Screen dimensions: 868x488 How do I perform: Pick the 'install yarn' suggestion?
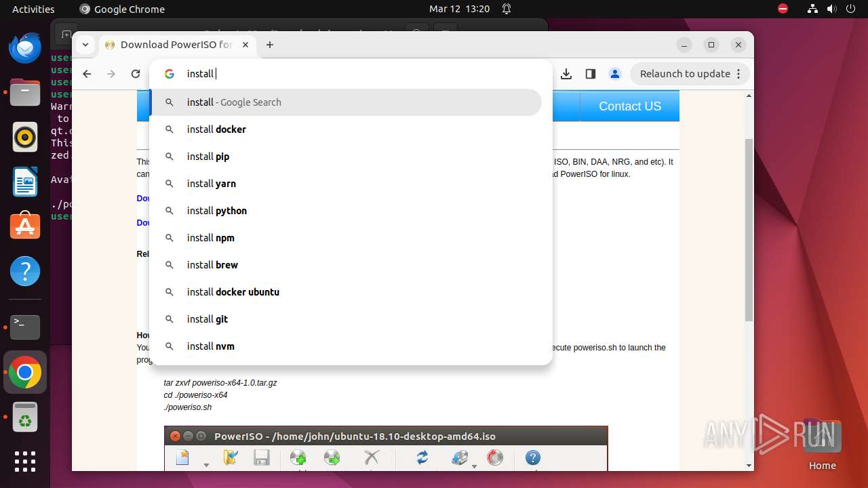click(x=346, y=184)
